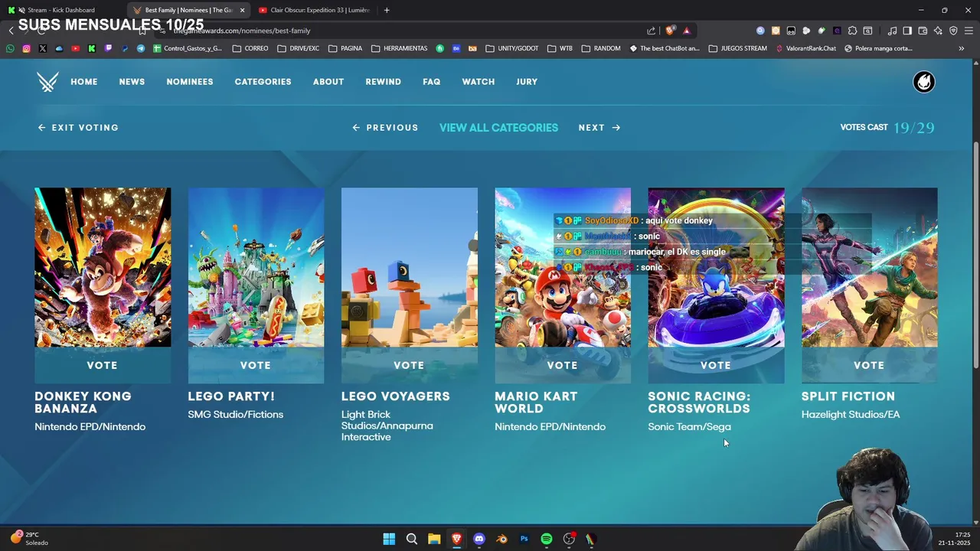
Task: Open YouTube bookmark icon
Action: [x=75, y=48]
